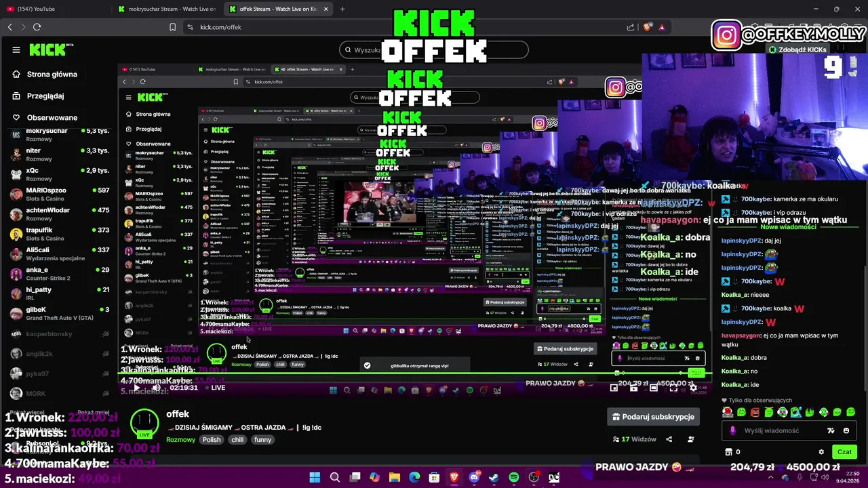This screenshot has width=868, height=488.
Task: Open the Brave Shields icon
Action: (x=647, y=27)
